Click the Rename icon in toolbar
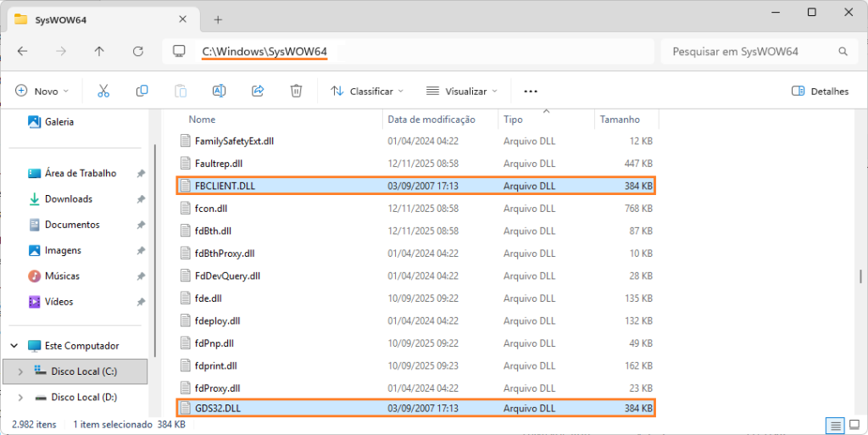Screen dimensions: 868x435 pos(219,91)
